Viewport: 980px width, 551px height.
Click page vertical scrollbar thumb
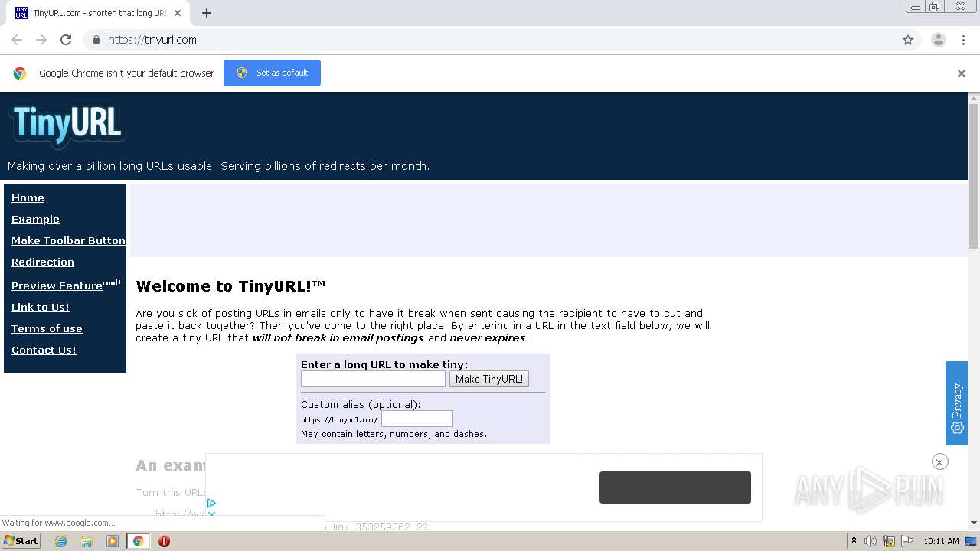(974, 176)
